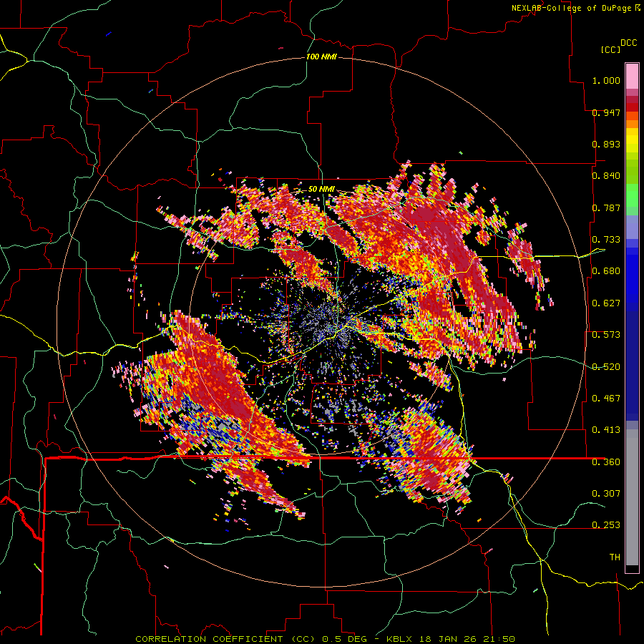Viewport: 644px width, 644px height.
Task: Select the 0.413 legend value
Action: click(606, 429)
